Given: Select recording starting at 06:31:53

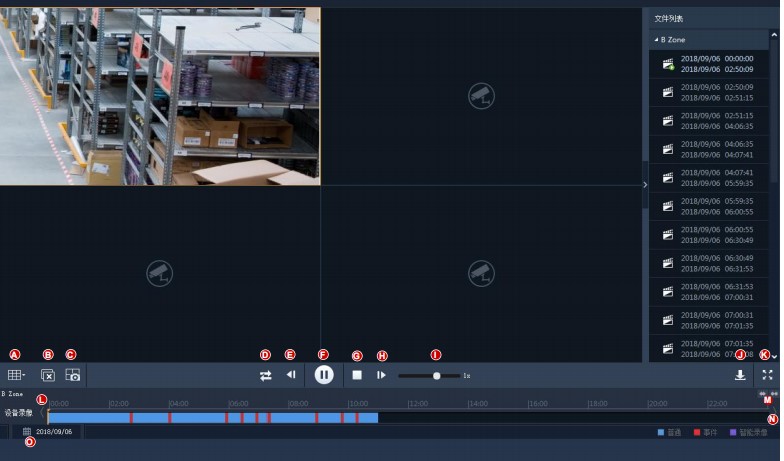Looking at the screenshot, I should click(x=709, y=292).
